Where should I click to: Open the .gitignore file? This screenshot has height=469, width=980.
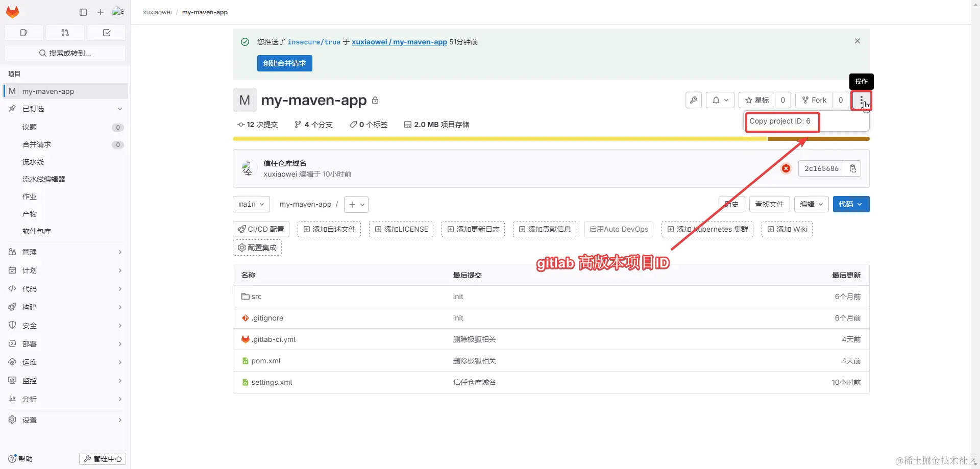pos(267,318)
